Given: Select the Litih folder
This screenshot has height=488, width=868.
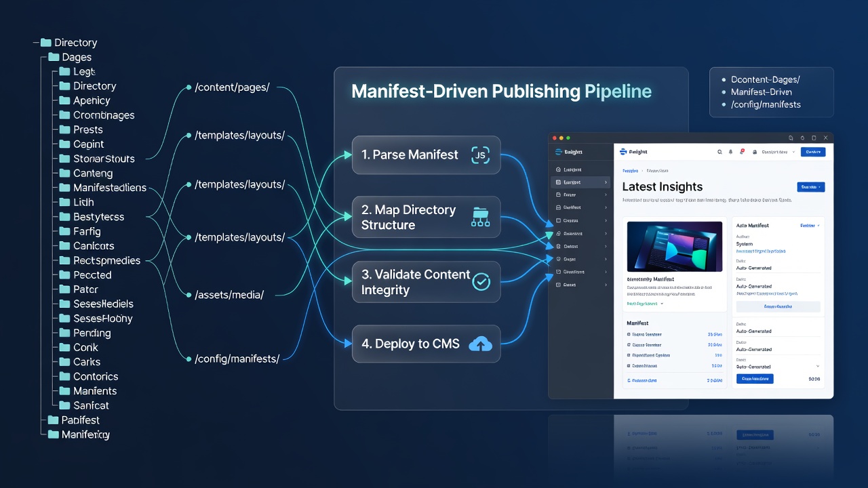Looking at the screenshot, I should pos(76,202).
